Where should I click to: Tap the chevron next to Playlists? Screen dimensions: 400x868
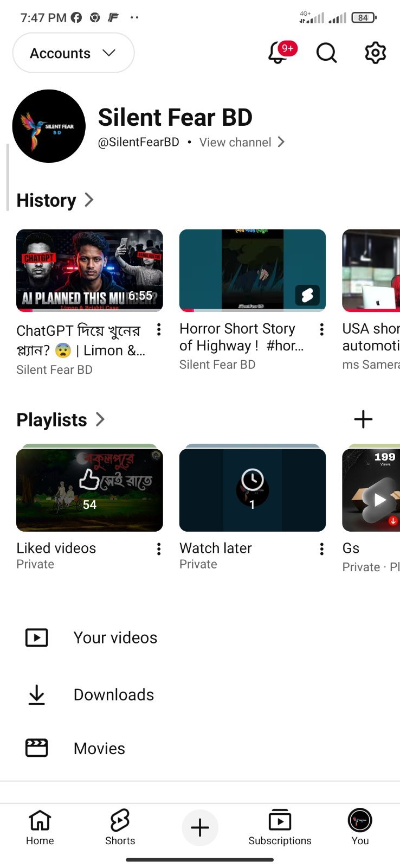(x=100, y=419)
